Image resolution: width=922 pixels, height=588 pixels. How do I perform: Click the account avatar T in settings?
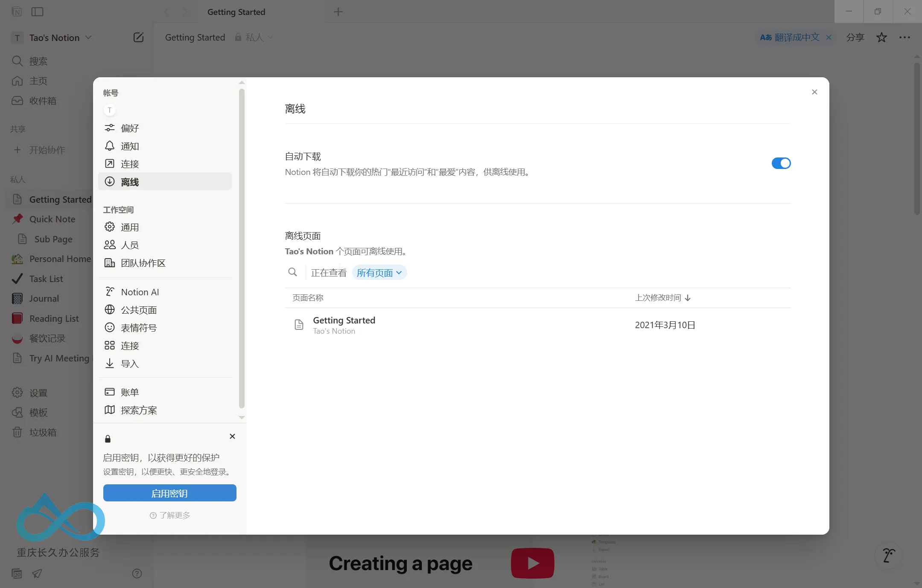point(110,110)
